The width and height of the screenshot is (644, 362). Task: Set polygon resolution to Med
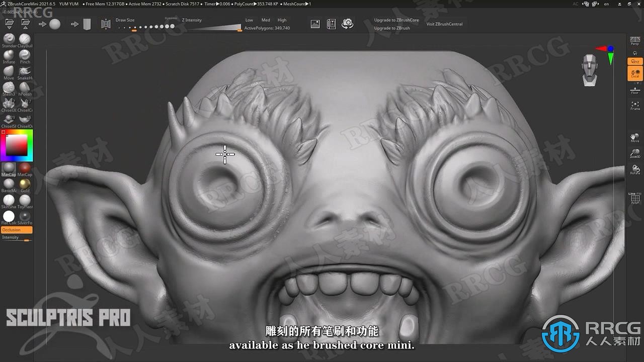(x=266, y=20)
